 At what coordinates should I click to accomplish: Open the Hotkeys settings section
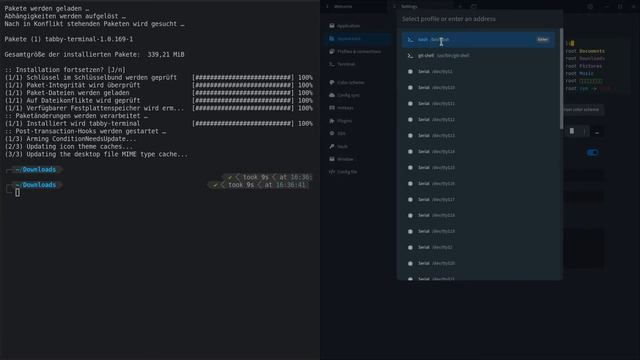(x=345, y=108)
